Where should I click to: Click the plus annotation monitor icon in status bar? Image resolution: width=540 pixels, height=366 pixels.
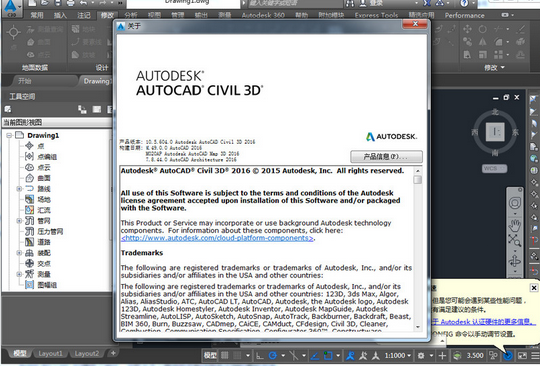[x=442, y=356]
